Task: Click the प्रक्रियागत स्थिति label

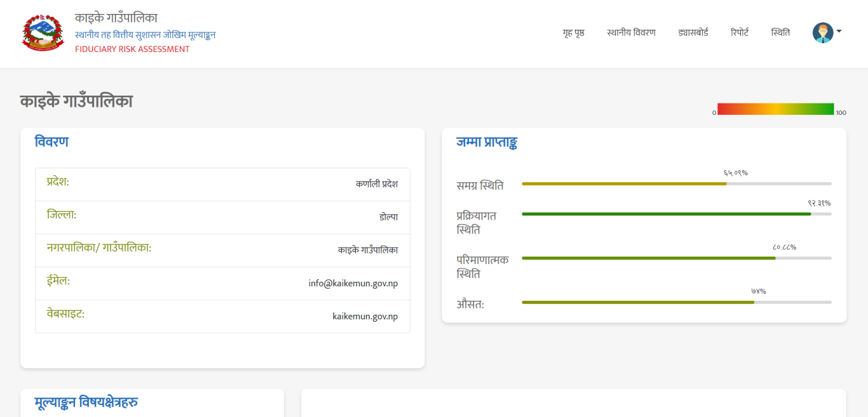Action: coord(477,223)
